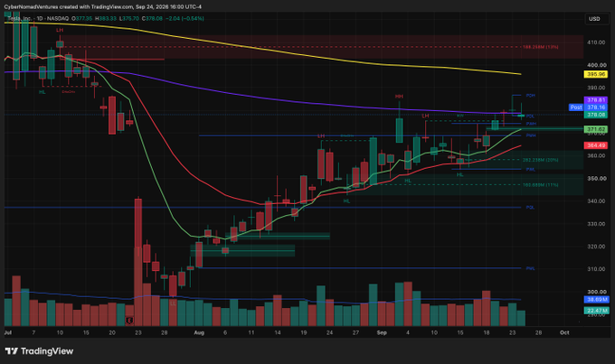The height and width of the screenshot is (364, 615).
Task: Click the 38.69M volume average label
Action: pos(596,299)
